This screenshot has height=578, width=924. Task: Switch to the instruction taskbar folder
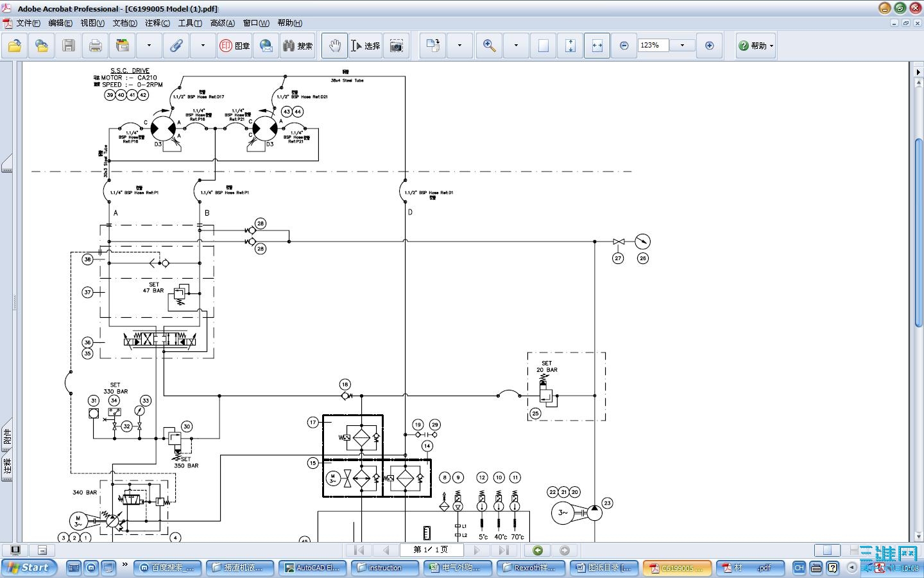pos(385,568)
